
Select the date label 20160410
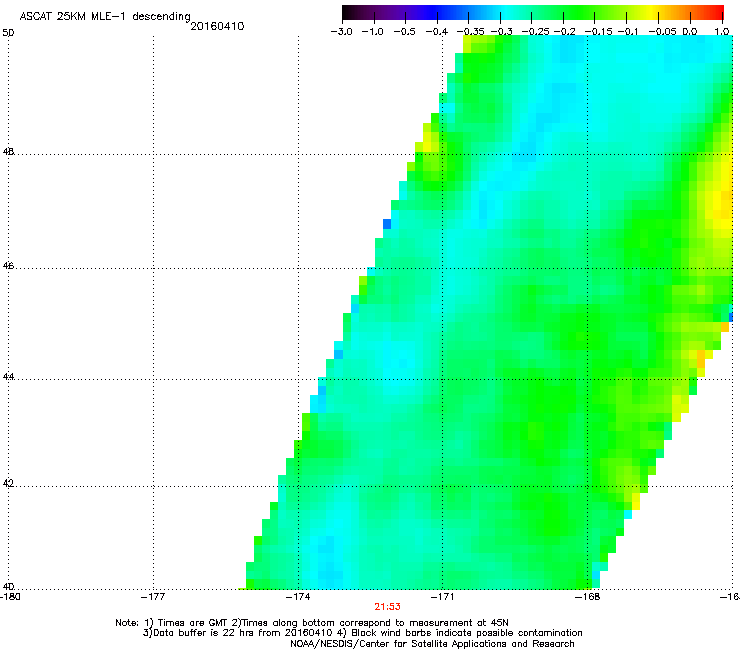coord(217,26)
